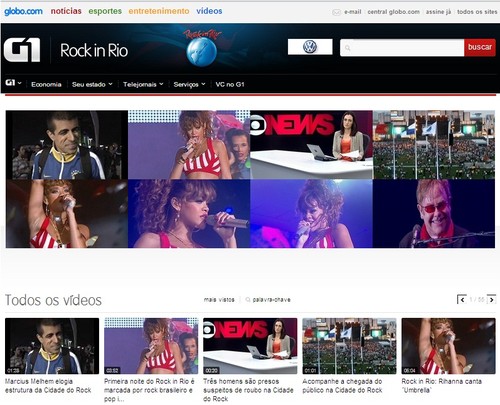Click the e-mail link
Screen dimensions: 500x405
tap(353, 12)
